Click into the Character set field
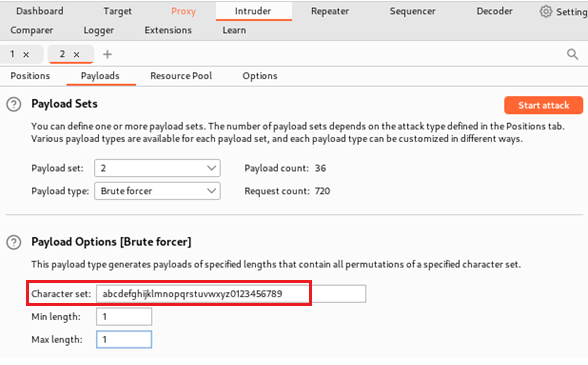 pyautogui.click(x=231, y=294)
